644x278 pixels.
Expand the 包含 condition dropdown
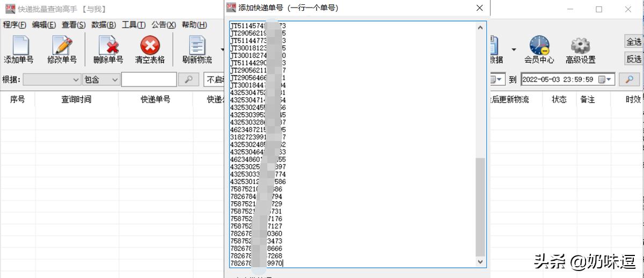coord(101,79)
